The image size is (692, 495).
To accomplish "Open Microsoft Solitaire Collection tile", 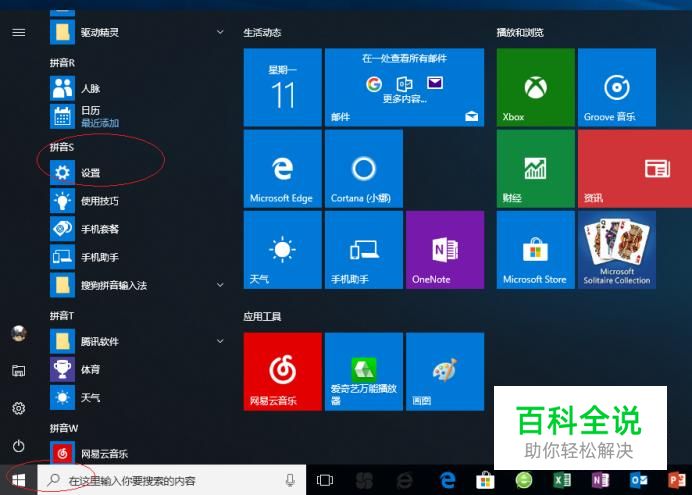I will pyautogui.click(x=617, y=250).
